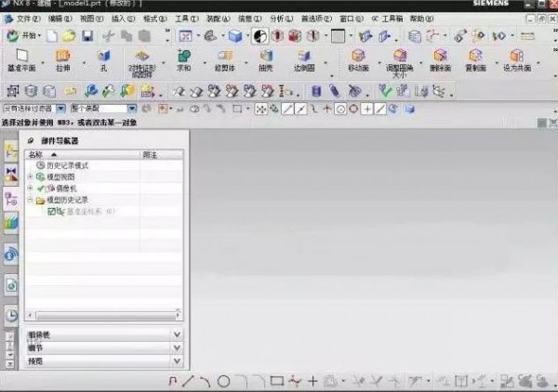Image resolution: width=558 pixels, height=392 pixels.
Task: Click the new file icon in toolbar
Action: [x=52, y=36]
